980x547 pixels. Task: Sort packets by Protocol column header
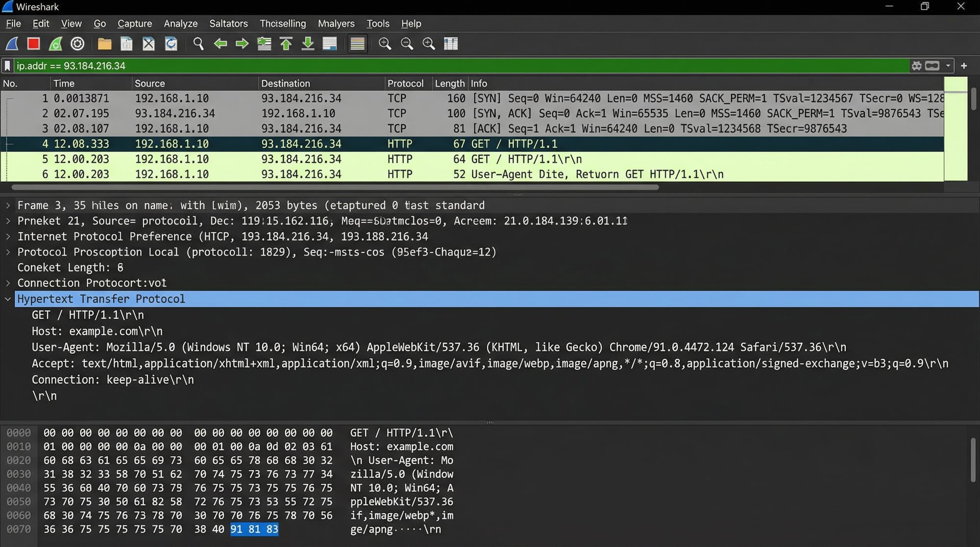(x=405, y=83)
